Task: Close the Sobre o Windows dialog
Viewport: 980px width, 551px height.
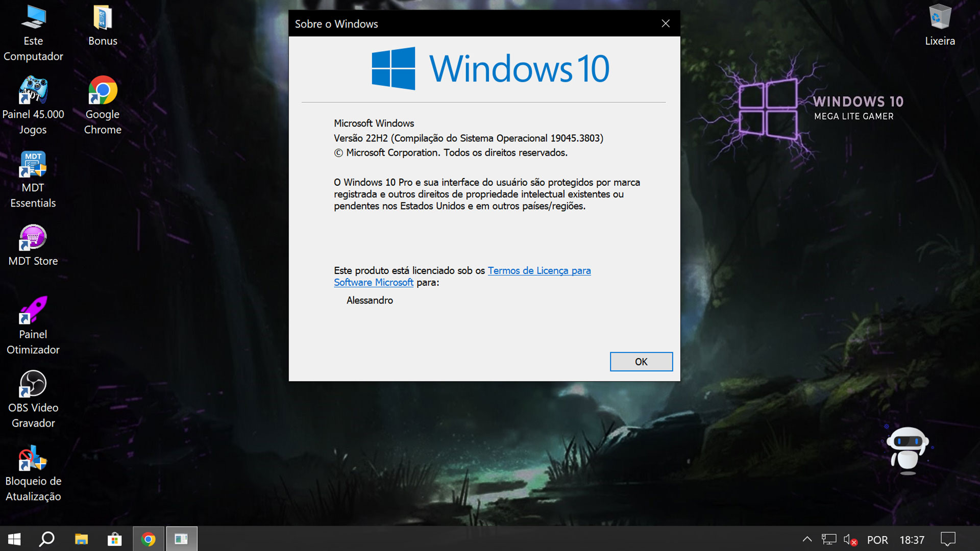Action: point(666,23)
